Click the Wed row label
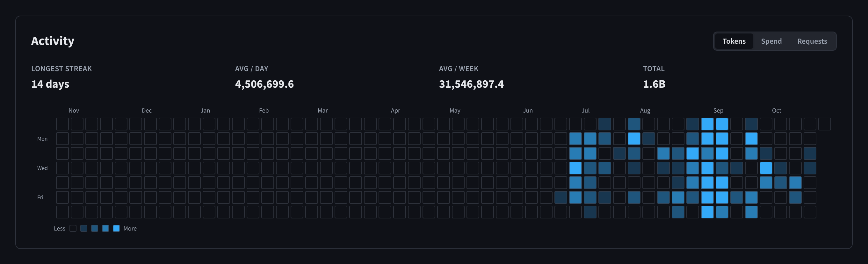 pos(42,168)
